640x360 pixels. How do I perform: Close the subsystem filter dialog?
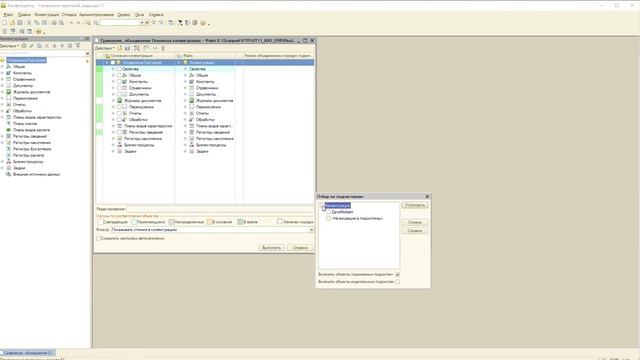427,197
